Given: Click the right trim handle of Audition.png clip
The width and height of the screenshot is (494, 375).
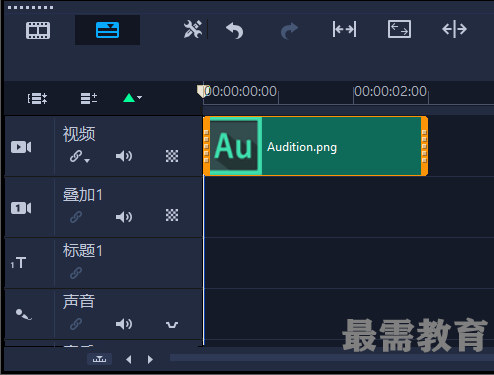Looking at the screenshot, I should 424,146.
